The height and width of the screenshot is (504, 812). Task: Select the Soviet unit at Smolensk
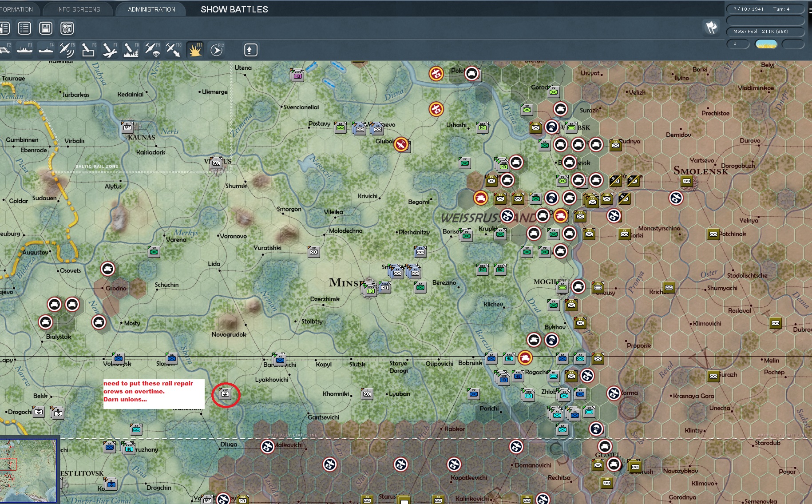pos(687,181)
